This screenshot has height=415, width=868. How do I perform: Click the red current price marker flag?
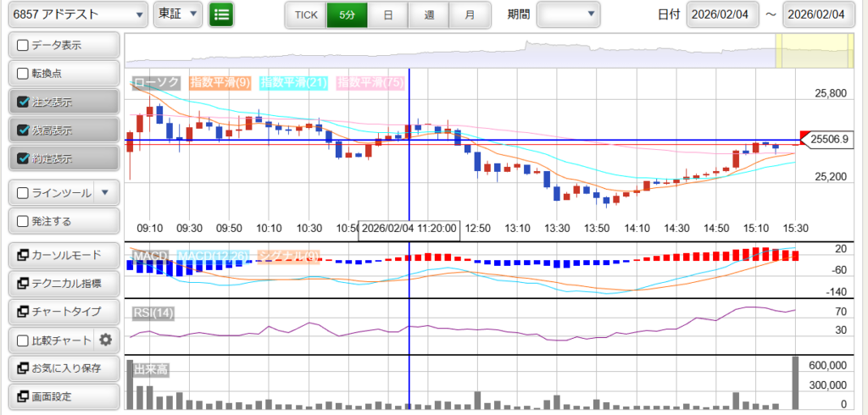(x=804, y=138)
